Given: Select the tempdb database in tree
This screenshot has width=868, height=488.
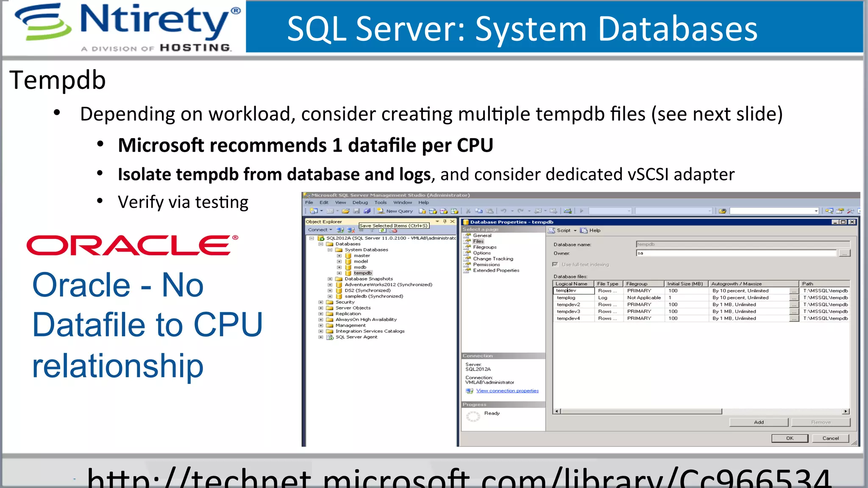Looking at the screenshot, I should coord(363,273).
